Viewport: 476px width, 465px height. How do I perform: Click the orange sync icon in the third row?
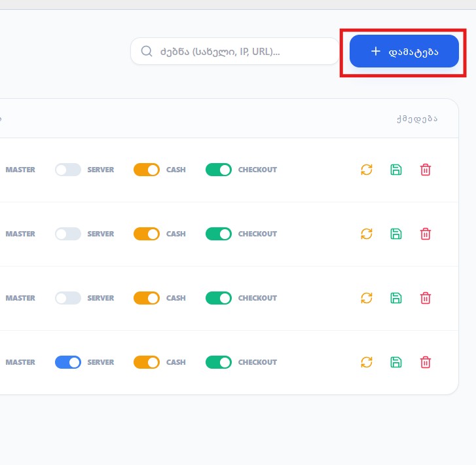(367, 298)
